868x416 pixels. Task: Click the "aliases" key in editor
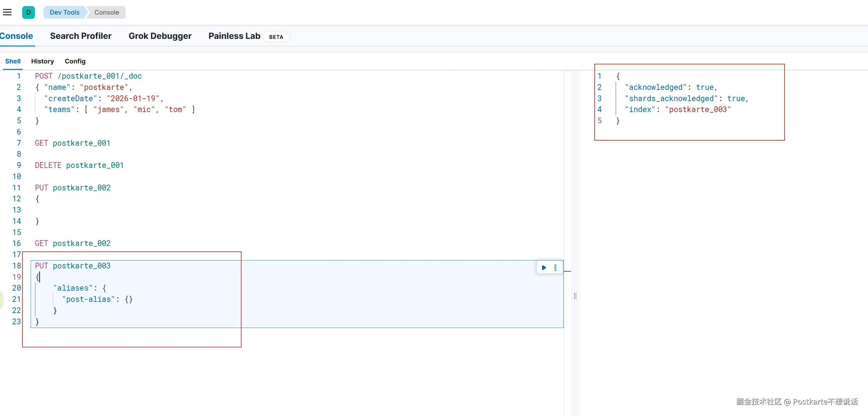coord(73,288)
